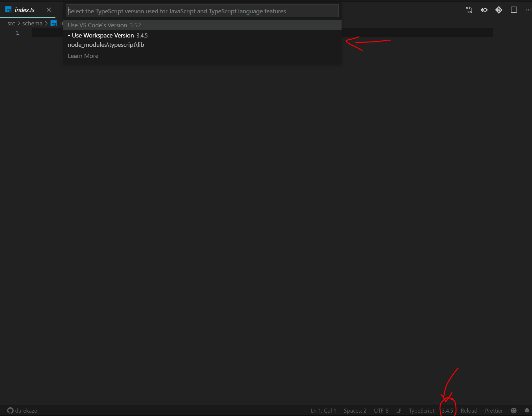532x416 pixels.
Task: Change encoding via UTF-8 status item
Action: [x=381, y=410]
